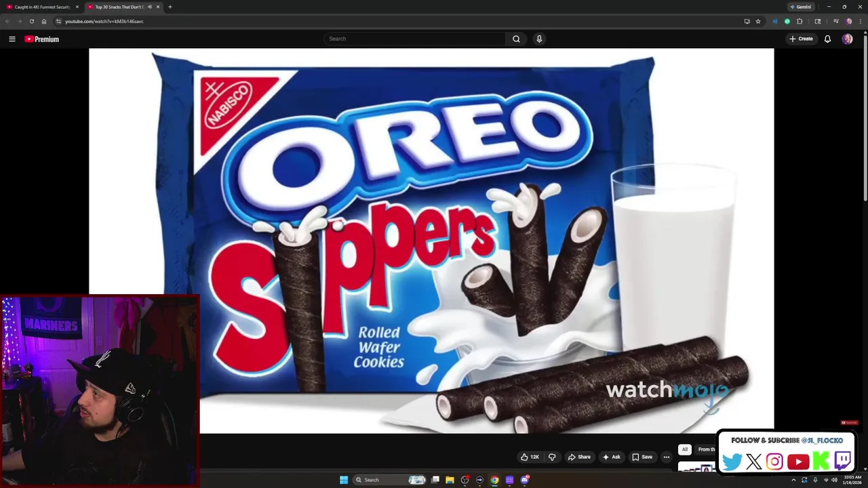The width and height of the screenshot is (868, 488).
Task: Reload the current page
Action: click(31, 21)
